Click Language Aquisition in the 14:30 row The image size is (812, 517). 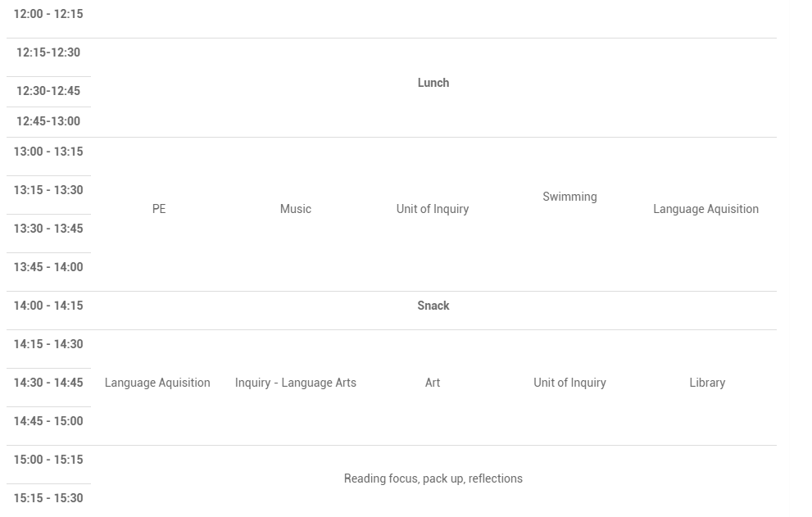(x=157, y=383)
